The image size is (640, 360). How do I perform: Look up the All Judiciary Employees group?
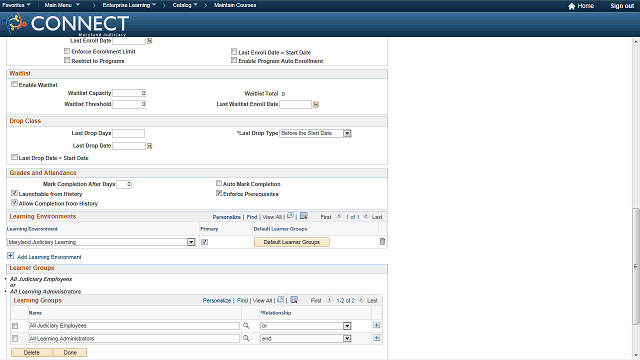[246, 326]
